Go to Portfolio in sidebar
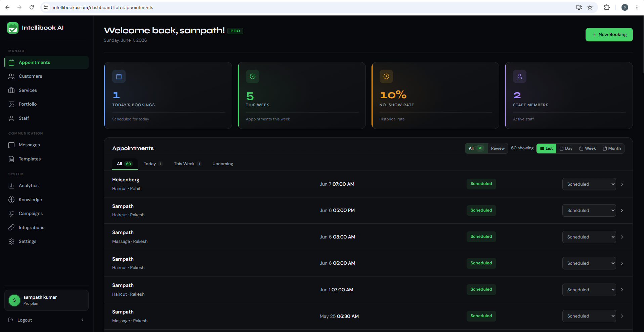The height and width of the screenshot is (332, 644). 46,104
